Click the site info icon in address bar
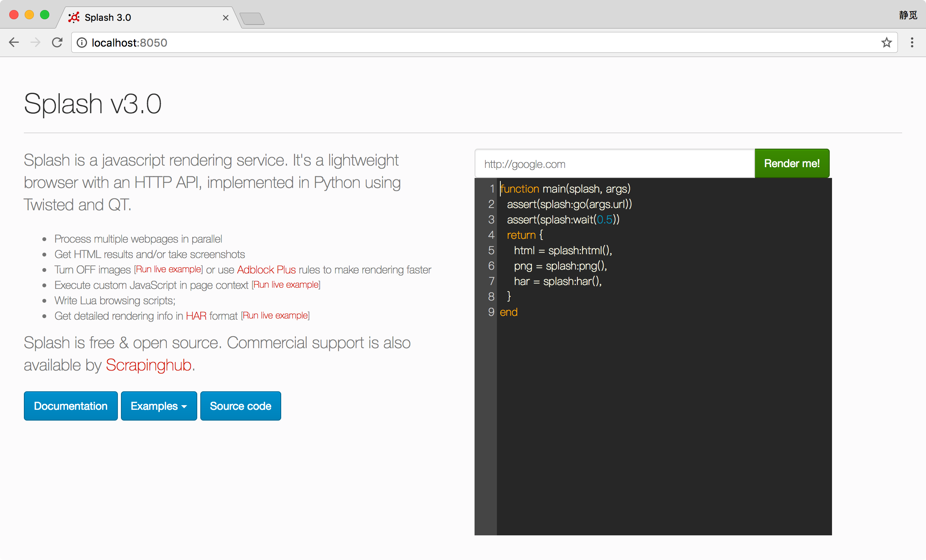Image resolution: width=926 pixels, height=560 pixels. click(x=82, y=42)
